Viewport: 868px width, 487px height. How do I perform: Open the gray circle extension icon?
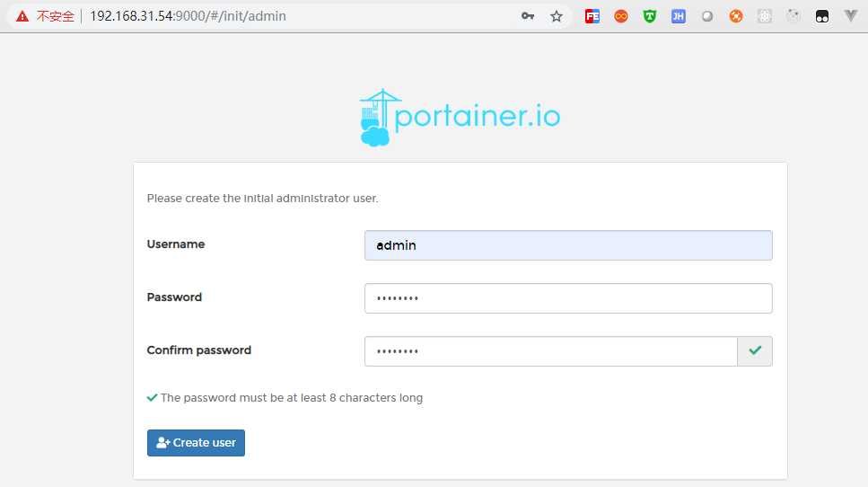707,16
